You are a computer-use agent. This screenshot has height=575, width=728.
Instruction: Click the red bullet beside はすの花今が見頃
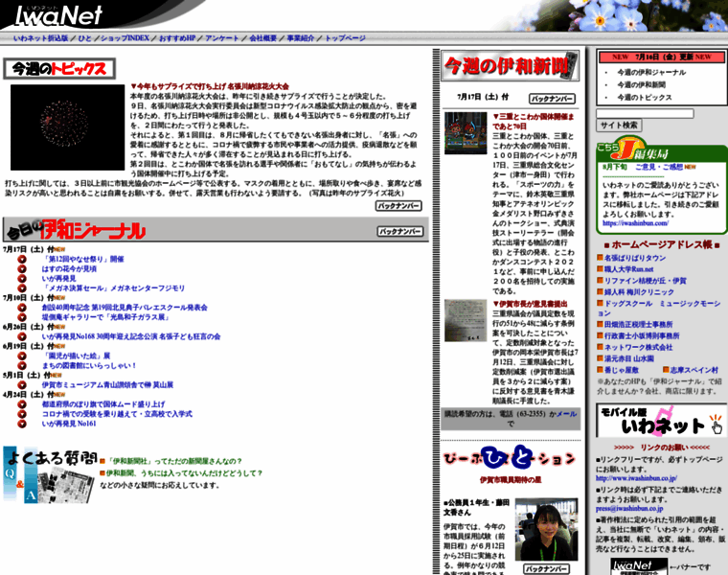22,269
